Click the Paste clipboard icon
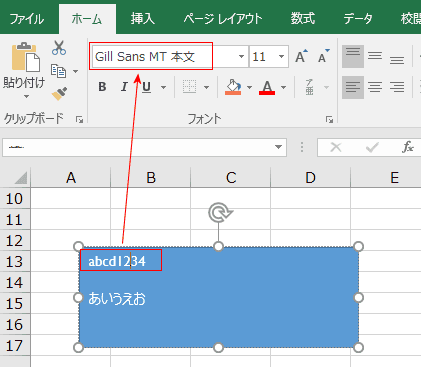The width and height of the screenshot is (421, 367). pyautogui.click(x=25, y=57)
